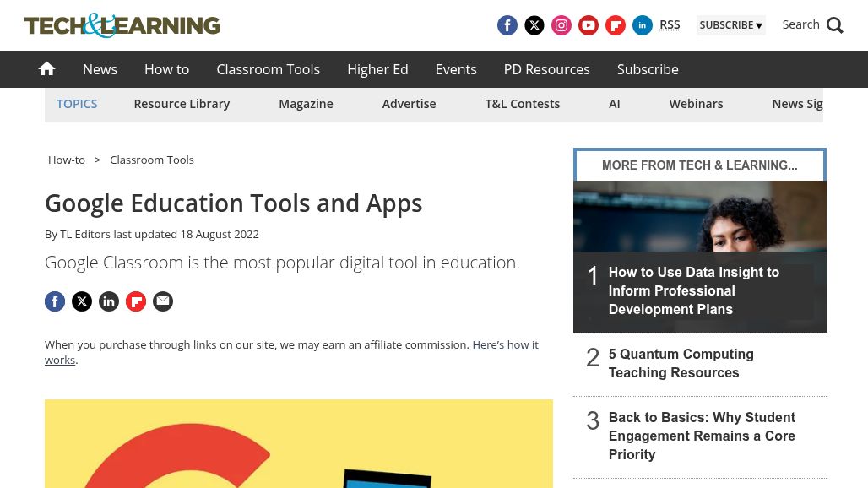Open the Tech & Learning Facebook page icon in header
This screenshot has width=868, height=488.
click(507, 25)
